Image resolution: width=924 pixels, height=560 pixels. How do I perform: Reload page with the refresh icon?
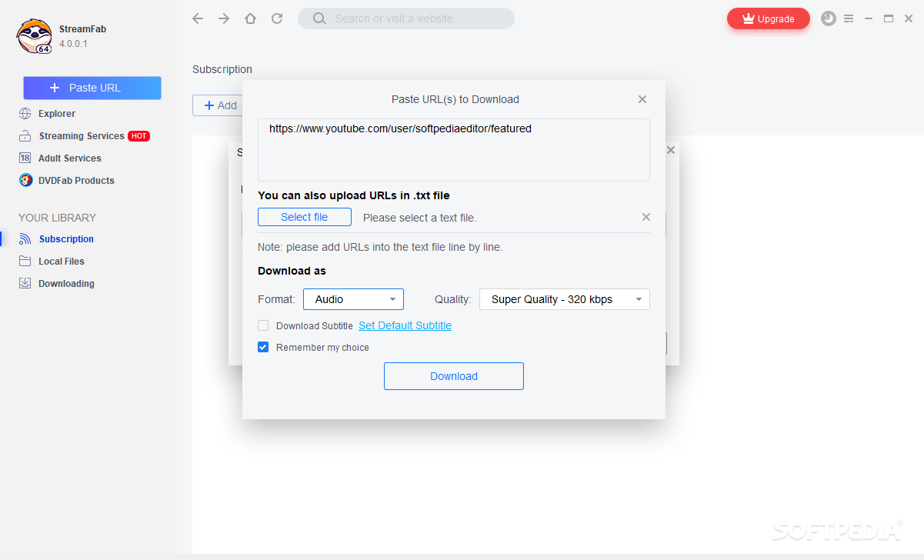coord(277,18)
